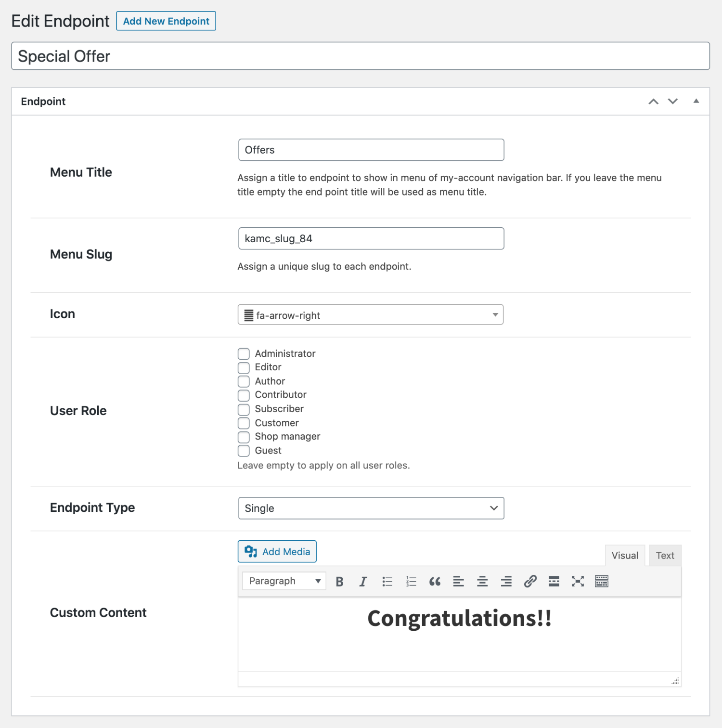
Task: Switch to the Text editor tab
Action: pos(665,555)
